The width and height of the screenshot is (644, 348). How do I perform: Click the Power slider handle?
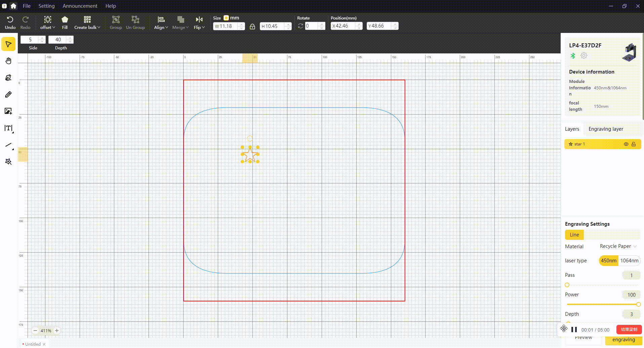pos(638,304)
